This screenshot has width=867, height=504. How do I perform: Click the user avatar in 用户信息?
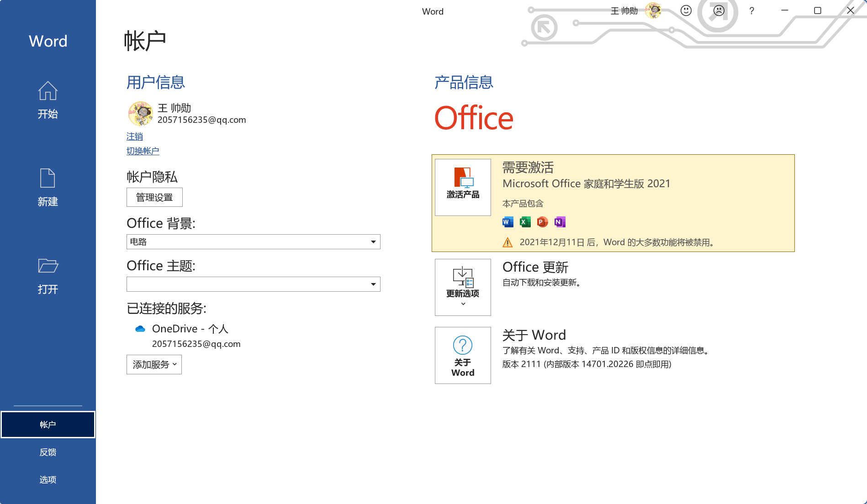(x=141, y=114)
